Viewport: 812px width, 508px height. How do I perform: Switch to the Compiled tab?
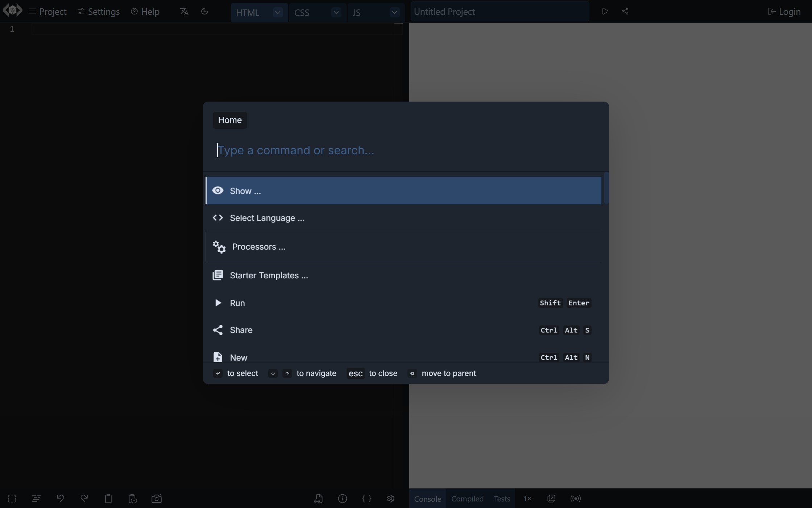coord(467,499)
